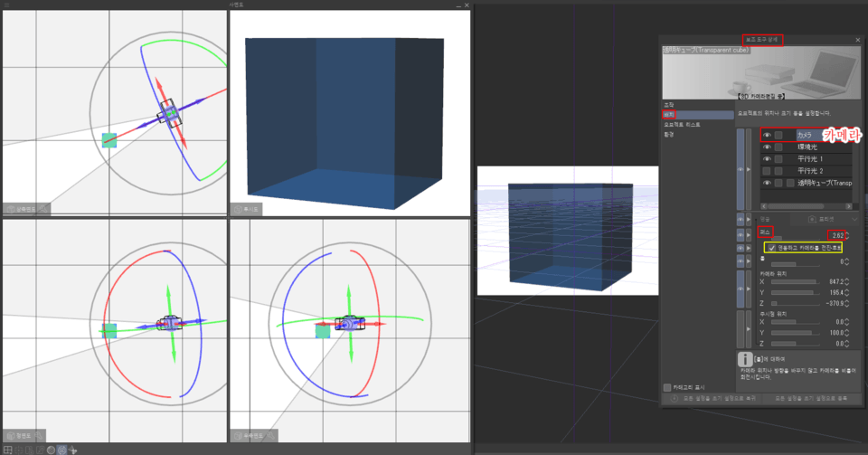Click the teal focal point square in top-left view
The height and width of the screenshot is (455, 868).
click(109, 140)
